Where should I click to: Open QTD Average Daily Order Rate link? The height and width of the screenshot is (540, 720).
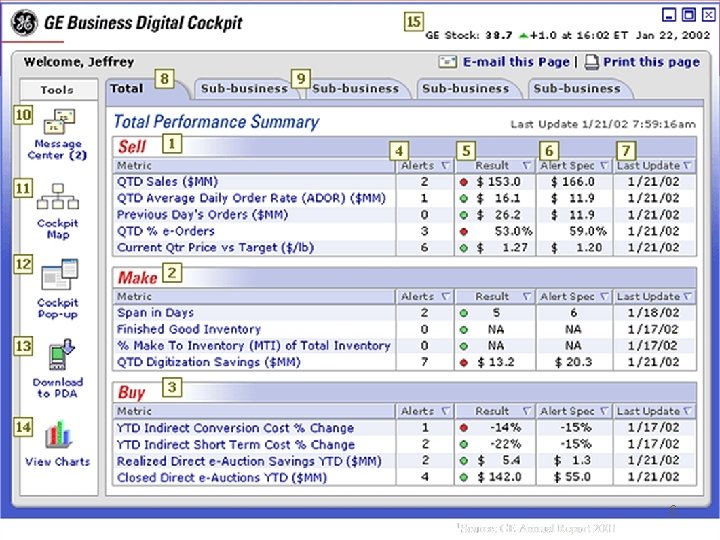click(251, 198)
